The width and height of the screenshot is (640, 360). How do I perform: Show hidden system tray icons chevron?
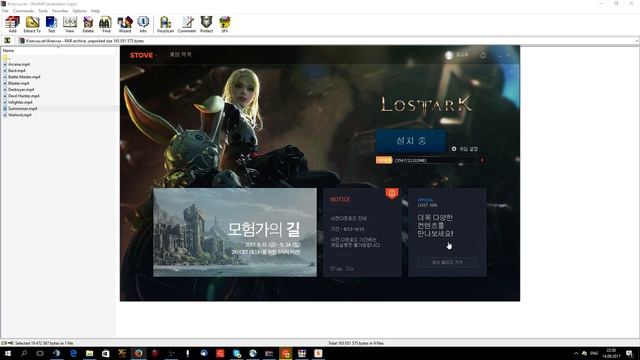[576, 353]
